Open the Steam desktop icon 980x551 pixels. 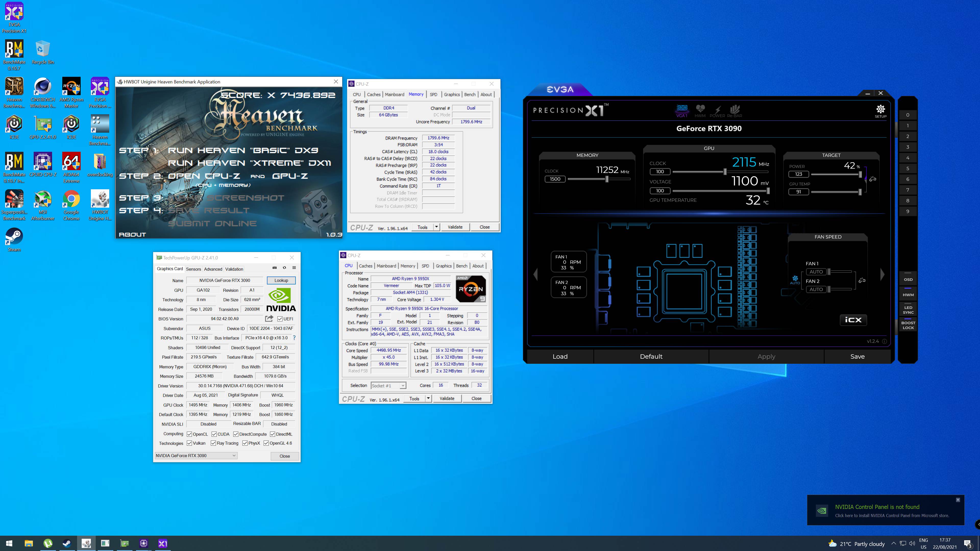click(14, 240)
